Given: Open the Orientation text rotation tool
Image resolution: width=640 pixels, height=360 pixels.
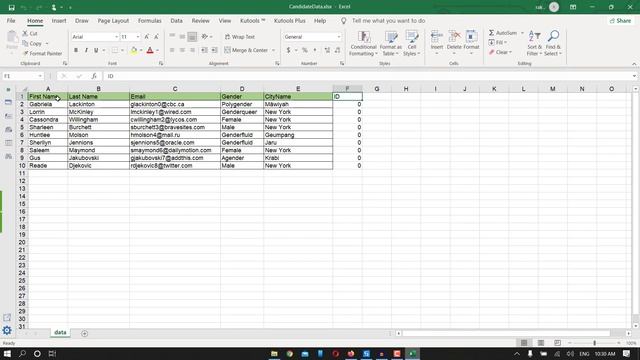Looking at the screenshot, I should coord(207,37).
